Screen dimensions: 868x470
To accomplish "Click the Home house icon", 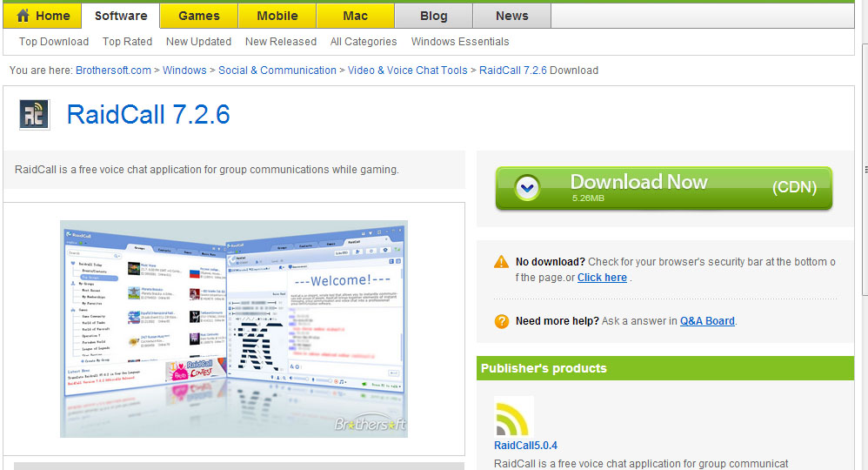I will tap(23, 16).
